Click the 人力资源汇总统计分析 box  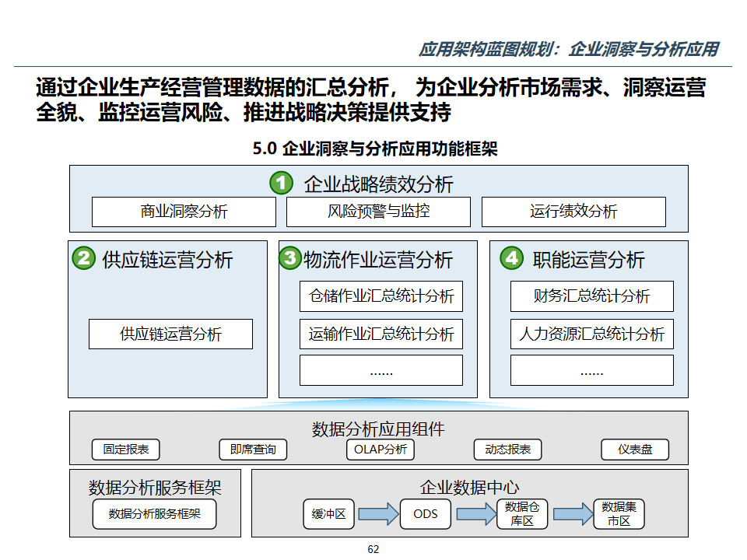click(591, 334)
